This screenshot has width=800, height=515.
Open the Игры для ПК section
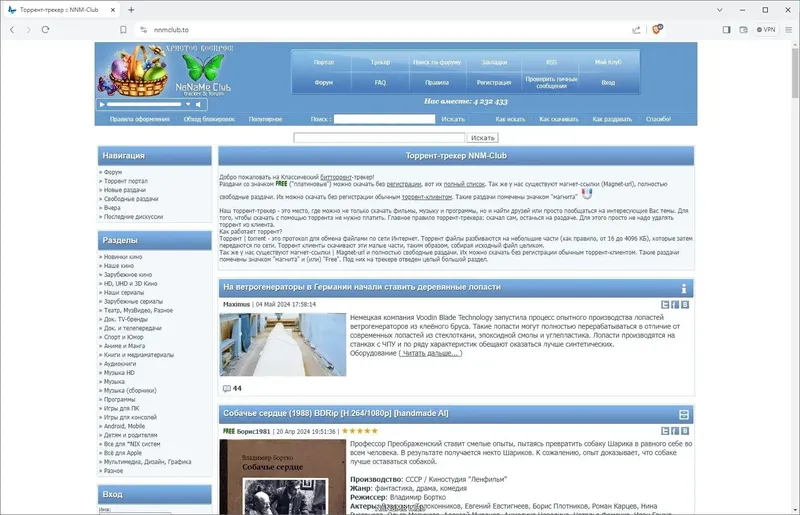(121, 408)
